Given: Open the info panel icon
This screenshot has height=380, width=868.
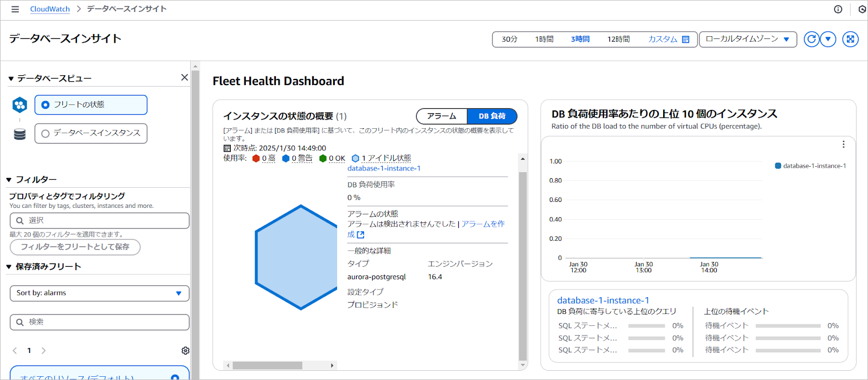Looking at the screenshot, I should tap(838, 9).
